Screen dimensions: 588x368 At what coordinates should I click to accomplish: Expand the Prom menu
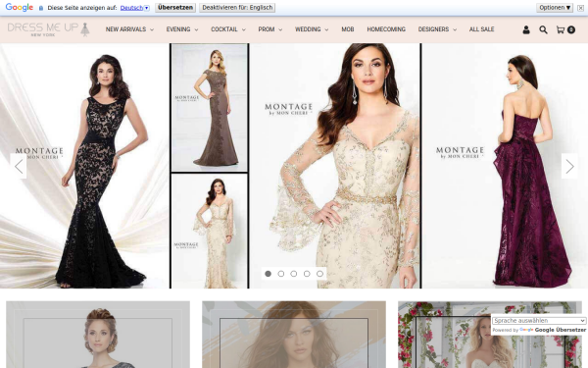pos(270,29)
